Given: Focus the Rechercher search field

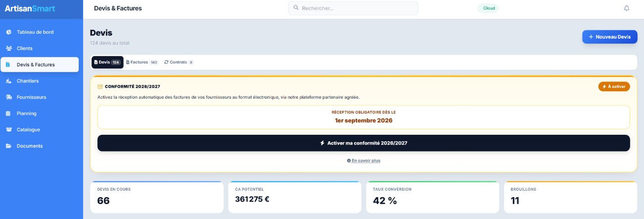Looking at the screenshot, I should (353, 8).
